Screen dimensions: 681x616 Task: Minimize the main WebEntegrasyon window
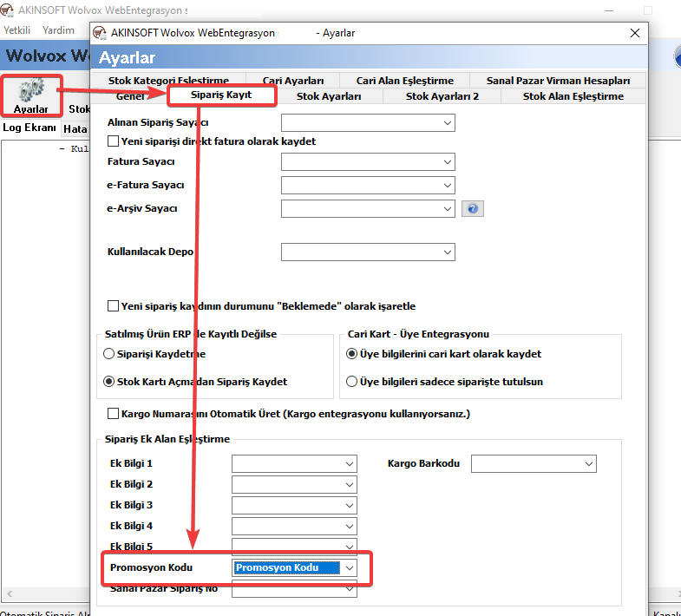tap(609, 10)
